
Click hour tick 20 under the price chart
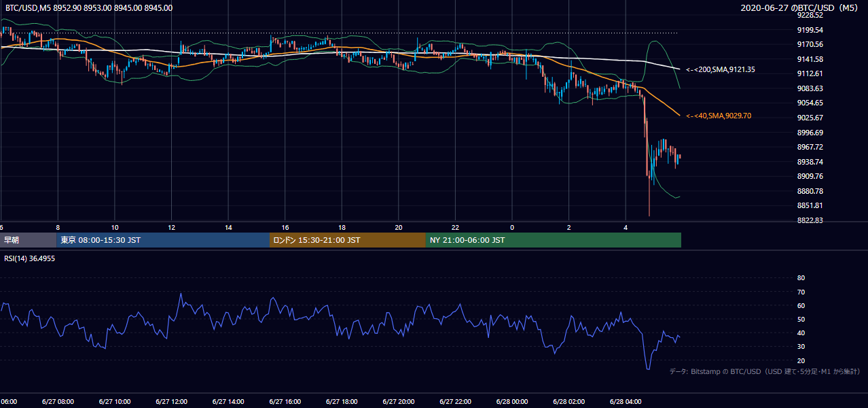[x=399, y=227]
